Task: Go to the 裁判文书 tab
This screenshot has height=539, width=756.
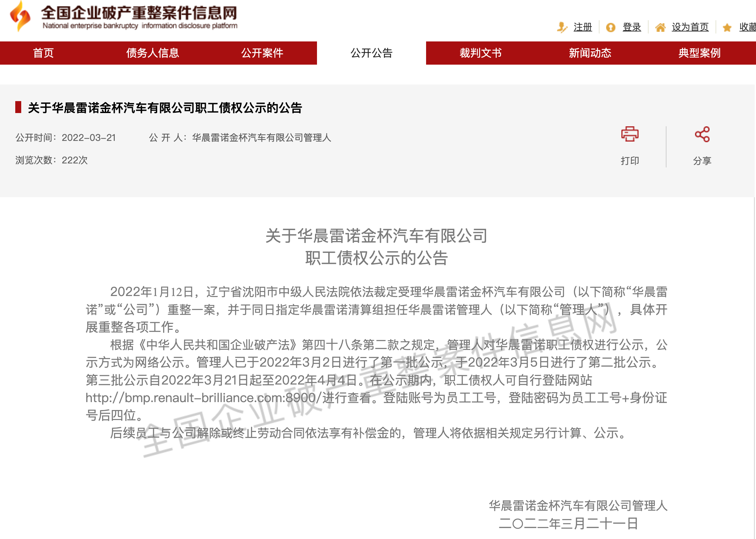Action: pos(480,53)
